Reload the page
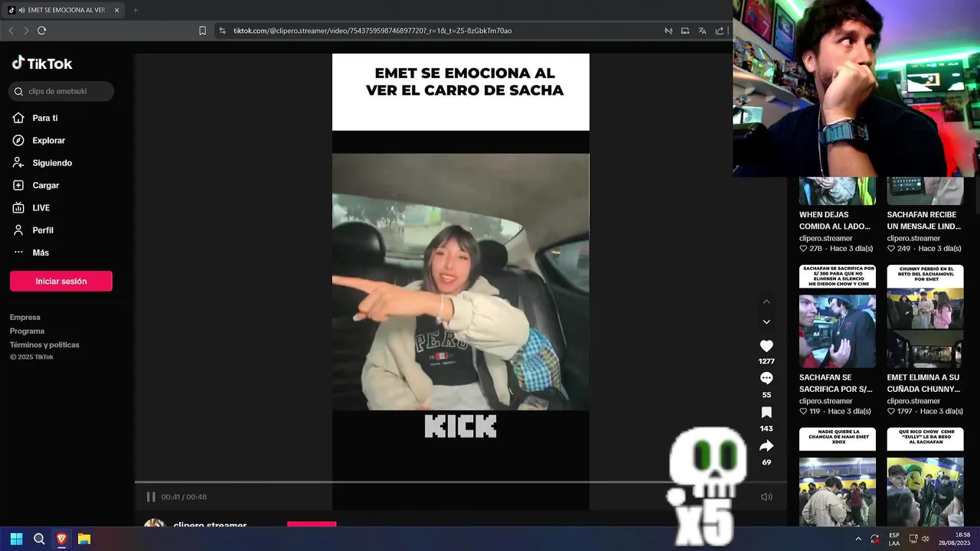The image size is (980, 551). (x=41, y=31)
